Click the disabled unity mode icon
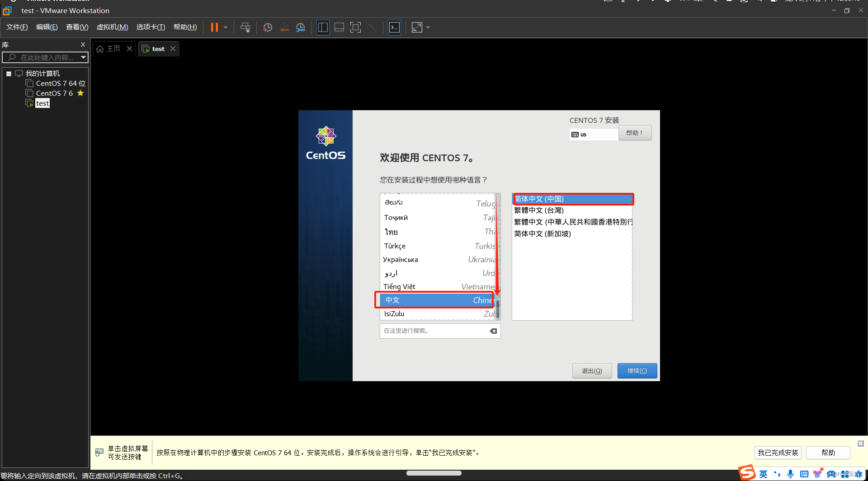Image resolution: width=868 pixels, height=481 pixels. (372, 28)
